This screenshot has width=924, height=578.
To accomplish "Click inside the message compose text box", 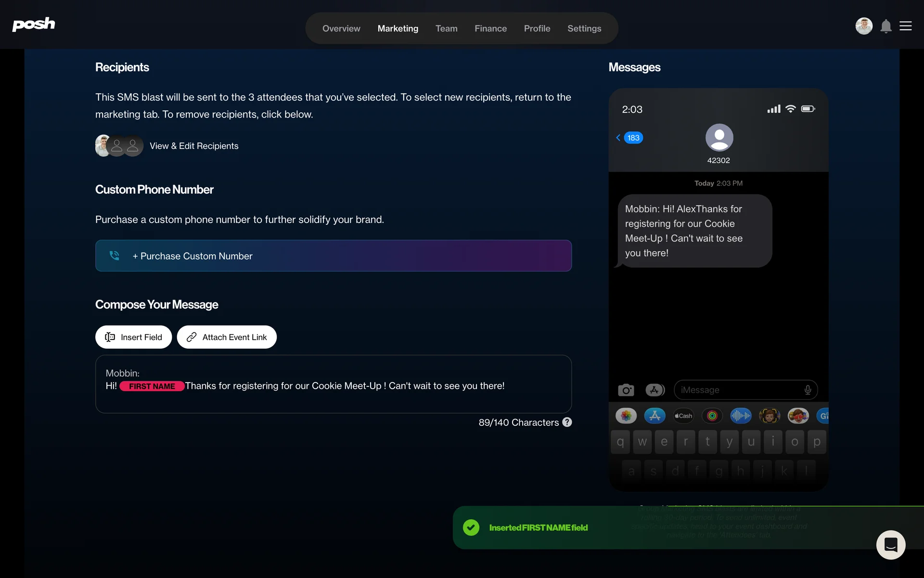I will [333, 400].
